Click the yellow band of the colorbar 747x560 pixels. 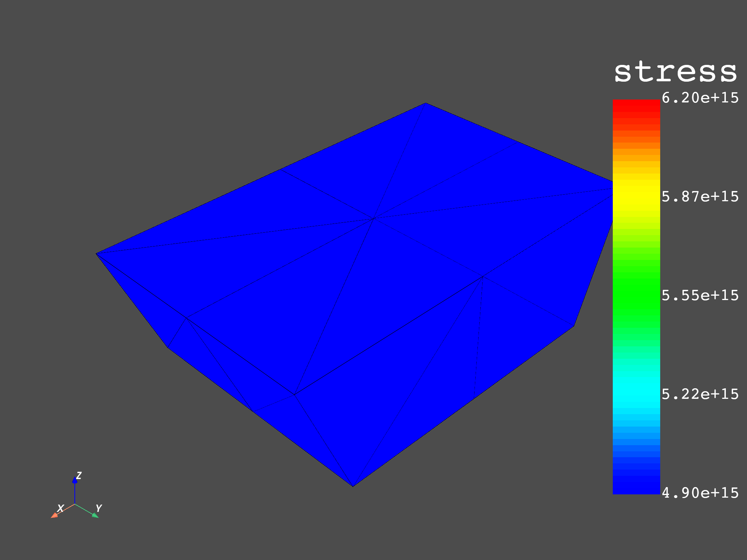click(636, 195)
